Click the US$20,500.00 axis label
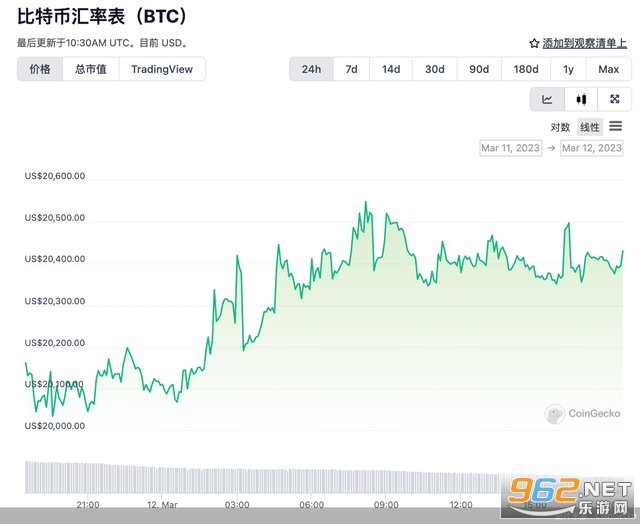This screenshot has height=524, width=640. pos(55,218)
